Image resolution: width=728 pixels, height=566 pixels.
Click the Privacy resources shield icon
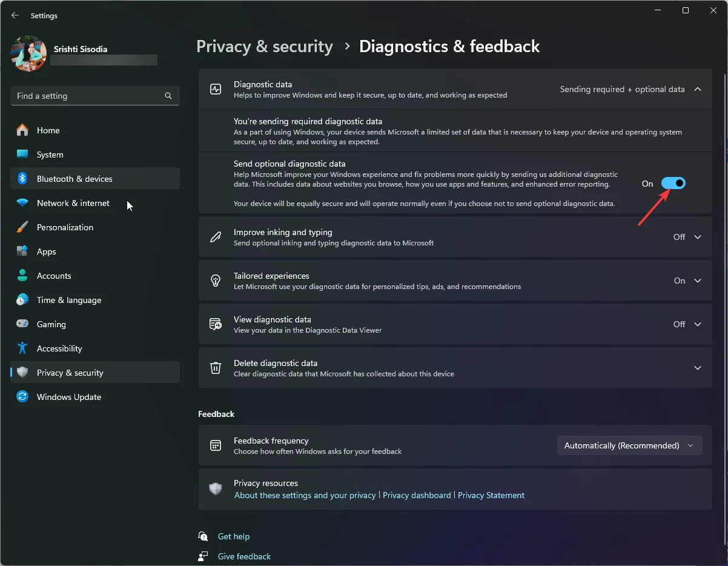pos(216,489)
